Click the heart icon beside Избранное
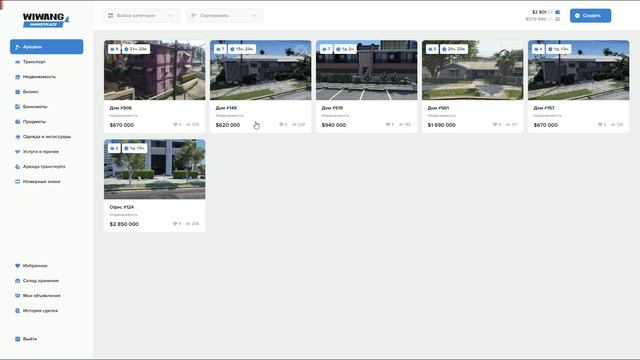 [x=18, y=266]
